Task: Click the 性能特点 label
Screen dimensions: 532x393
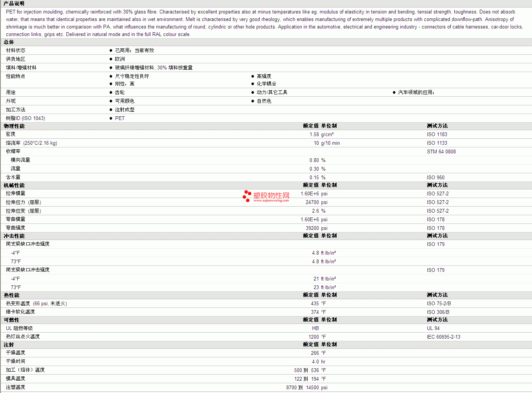Action: point(15,76)
